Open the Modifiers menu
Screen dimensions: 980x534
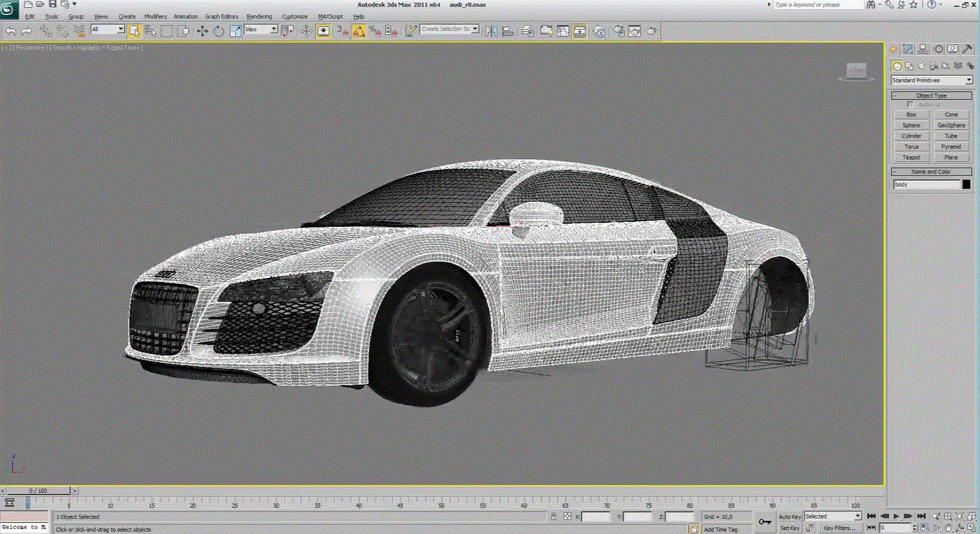156,16
